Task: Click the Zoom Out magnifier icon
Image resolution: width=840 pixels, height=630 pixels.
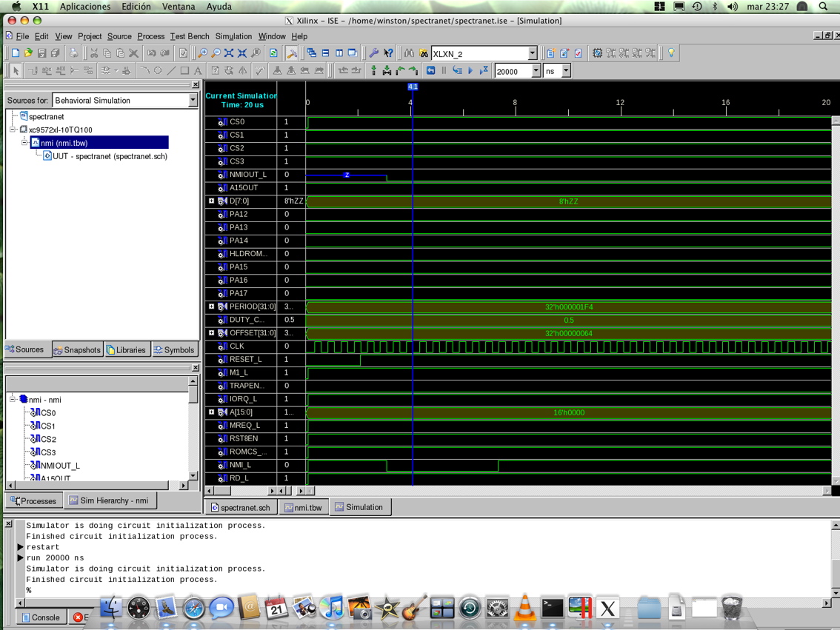Action: pyautogui.click(x=216, y=53)
